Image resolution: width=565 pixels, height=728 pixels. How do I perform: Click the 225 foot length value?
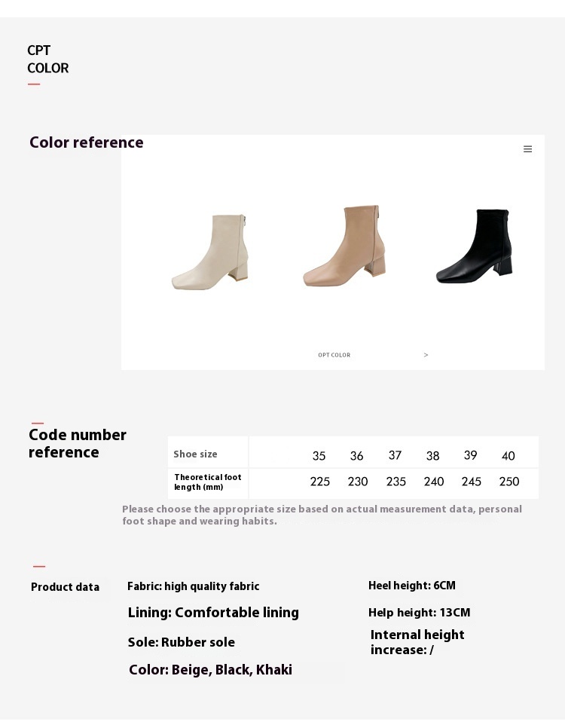320,482
